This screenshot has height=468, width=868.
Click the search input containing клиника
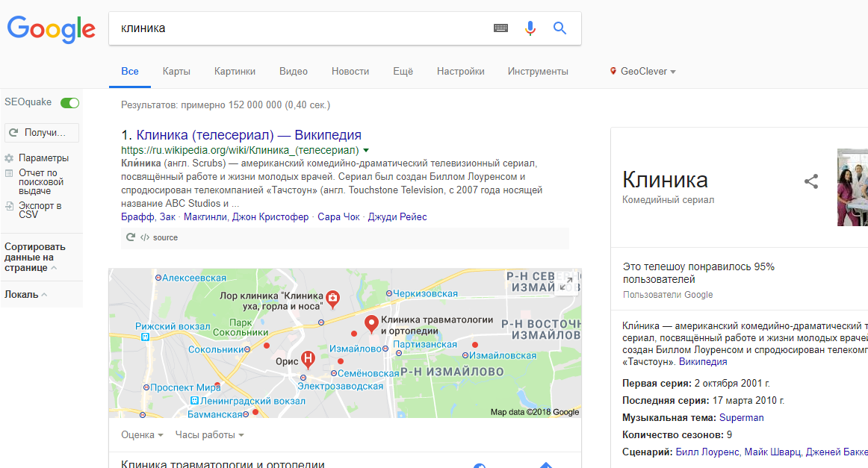click(299, 28)
